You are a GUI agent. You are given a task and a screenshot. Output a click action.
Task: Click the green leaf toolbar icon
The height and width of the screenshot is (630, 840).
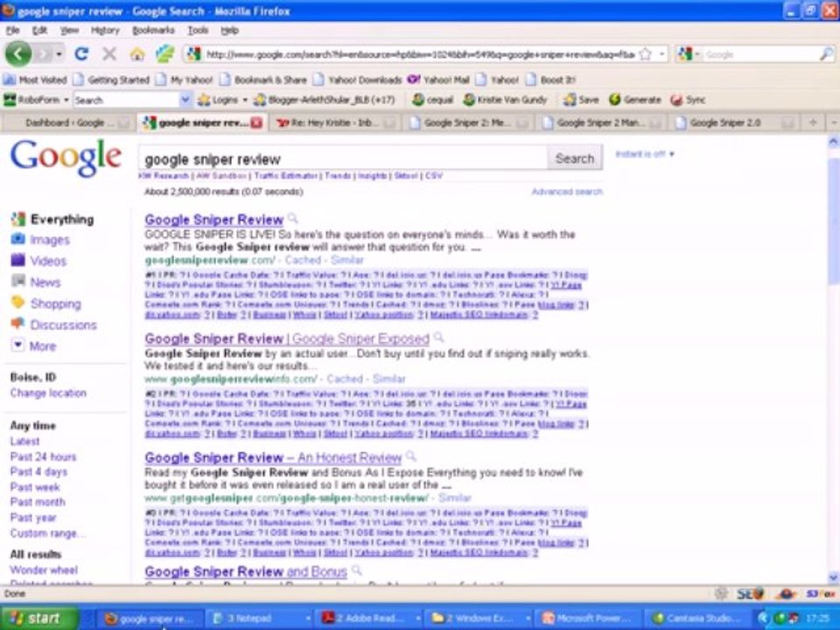(165, 53)
